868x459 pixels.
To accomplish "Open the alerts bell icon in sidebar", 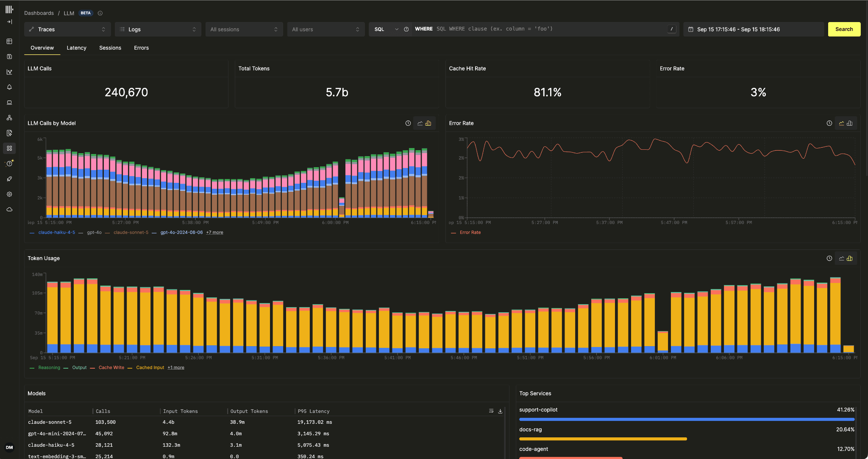I will coord(9,87).
